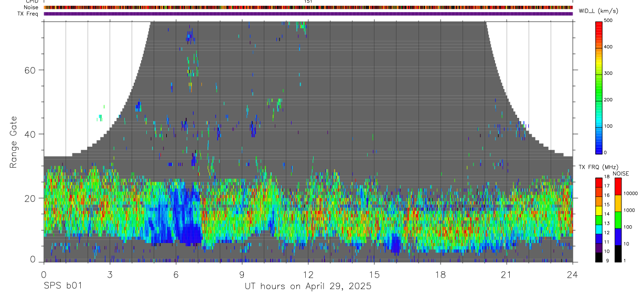Click the green 100 NOISE legend swatch
The height and width of the screenshot is (297, 644).
click(617, 220)
